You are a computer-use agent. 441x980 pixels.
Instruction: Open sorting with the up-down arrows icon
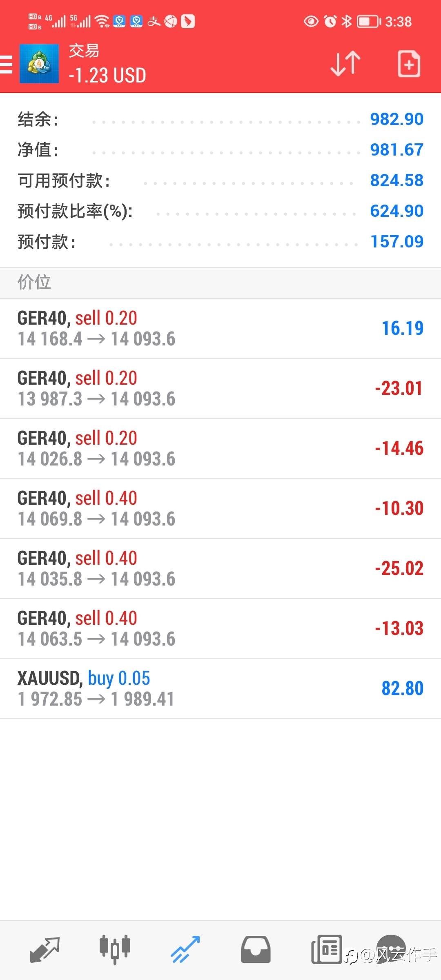[x=345, y=64]
